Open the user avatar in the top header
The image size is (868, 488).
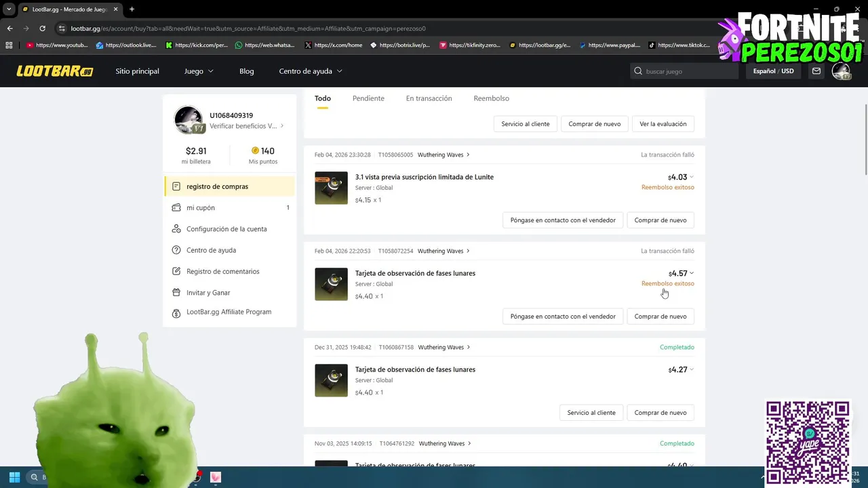[x=841, y=71]
